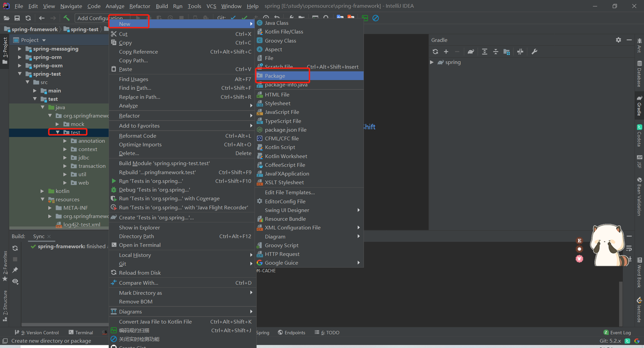Toggle the 2: Favorites side tab
The height and width of the screenshot is (348, 644).
[x=5, y=266]
